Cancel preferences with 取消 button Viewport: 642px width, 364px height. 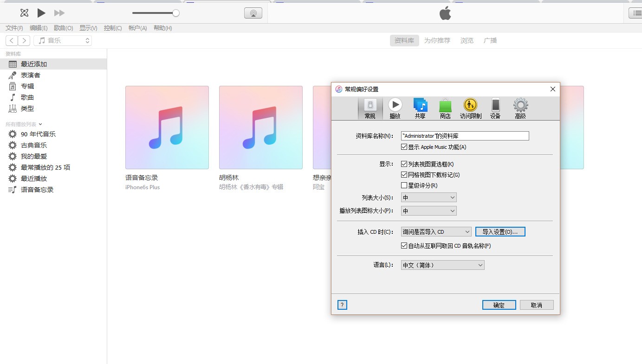tap(537, 305)
